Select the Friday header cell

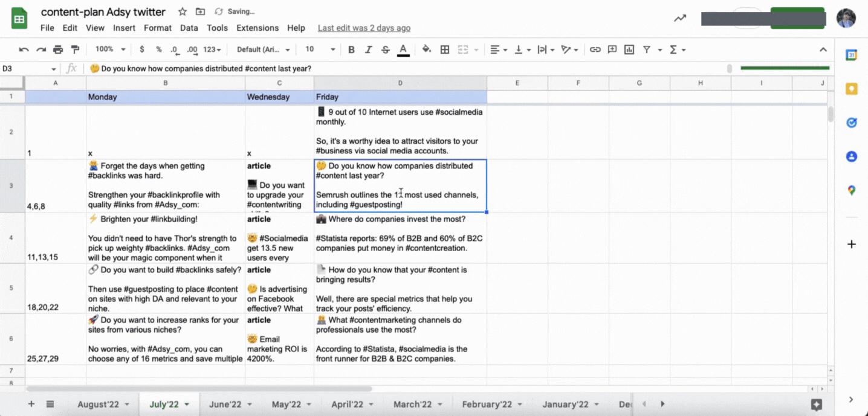(x=400, y=97)
